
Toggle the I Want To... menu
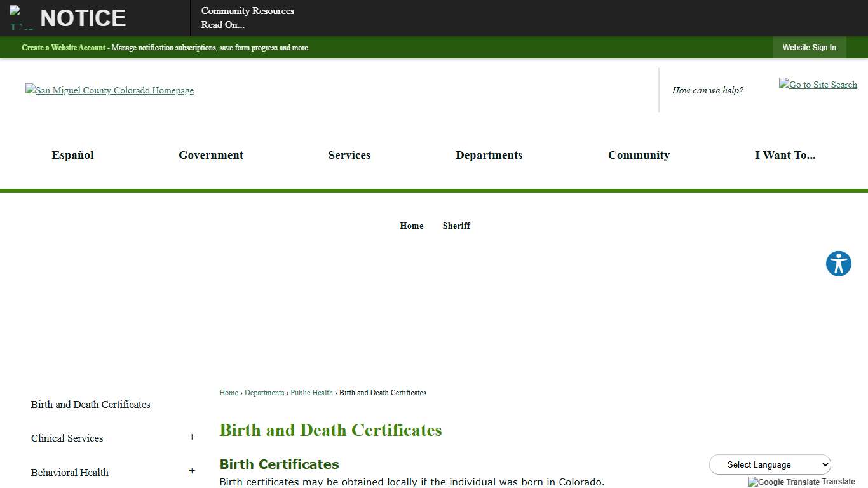pyautogui.click(x=785, y=155)
